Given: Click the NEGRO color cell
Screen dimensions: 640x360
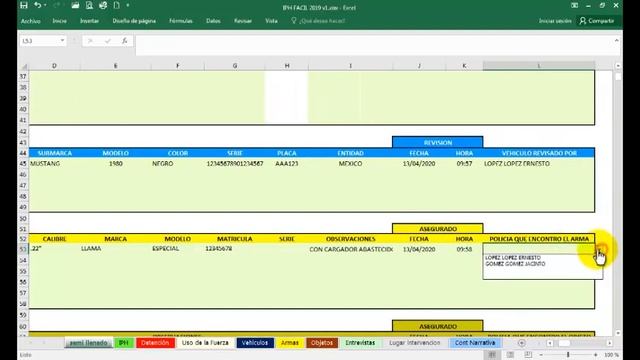Looking at the screenshot, I should (x=178, y=164).
